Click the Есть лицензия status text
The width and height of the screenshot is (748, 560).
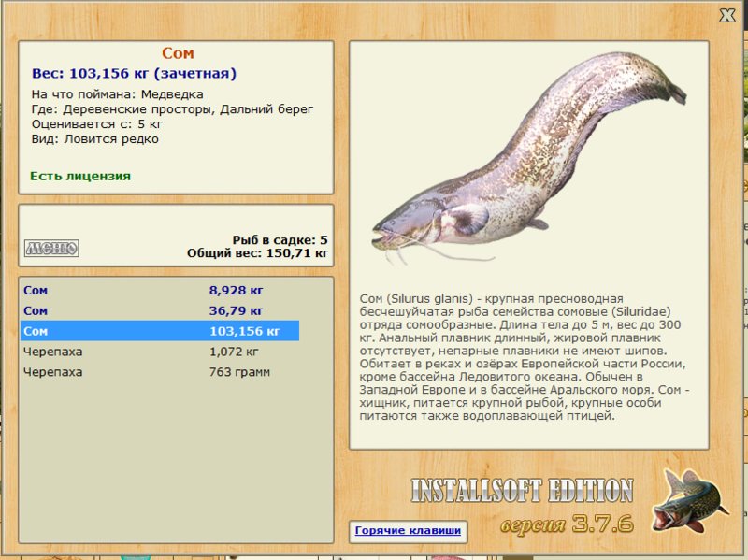click(80, 176)
